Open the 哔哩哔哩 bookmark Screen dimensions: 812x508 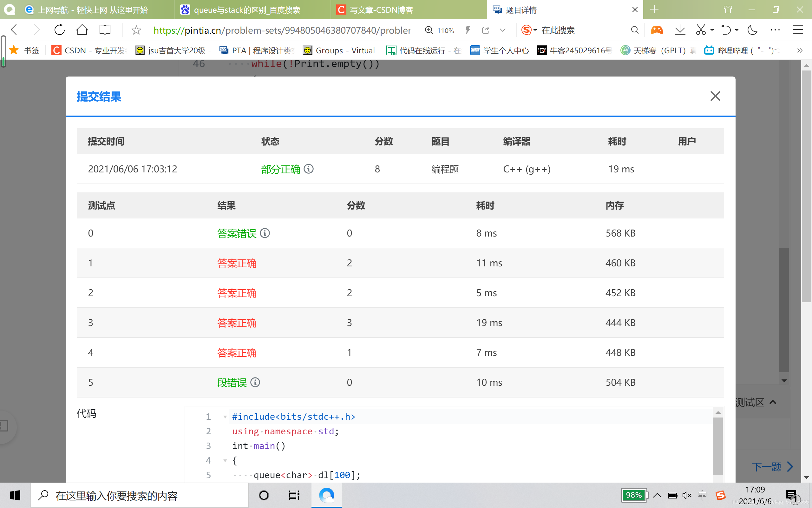tap(742, 50)
